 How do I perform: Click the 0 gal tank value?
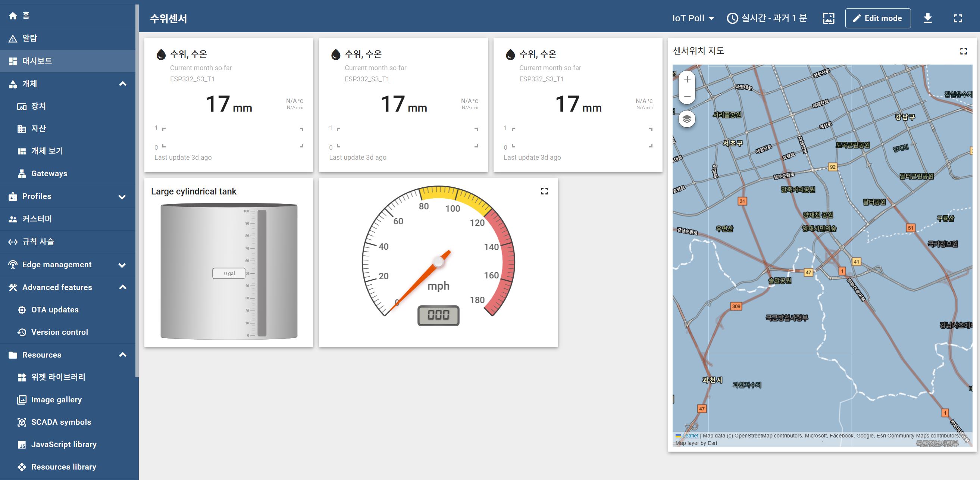coord(229,273)
